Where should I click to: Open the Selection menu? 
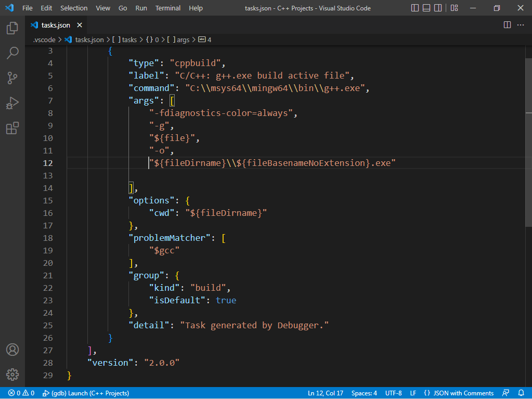click(74, 8)
